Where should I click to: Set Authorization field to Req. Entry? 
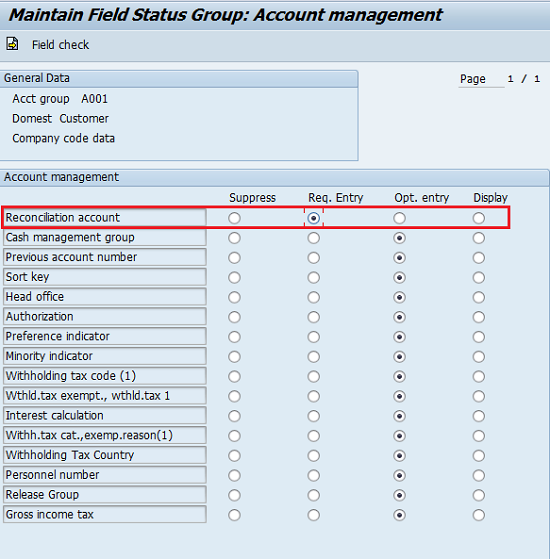click(314, 317)
